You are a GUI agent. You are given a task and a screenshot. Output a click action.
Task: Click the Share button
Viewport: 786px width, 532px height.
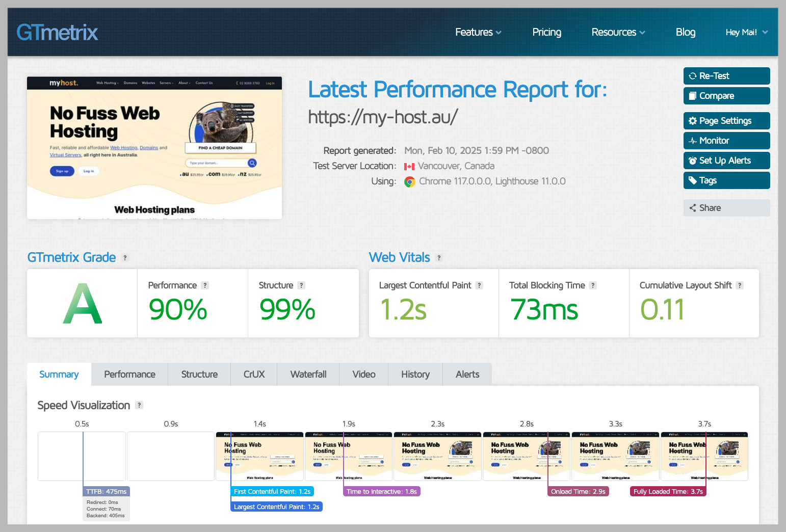726,208
